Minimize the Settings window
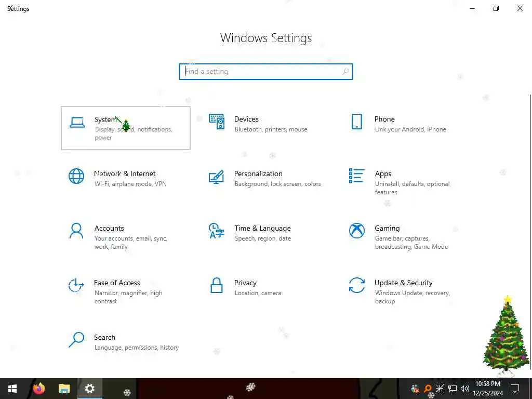Viewport: 532px width, 399px height. pos(472,8)
